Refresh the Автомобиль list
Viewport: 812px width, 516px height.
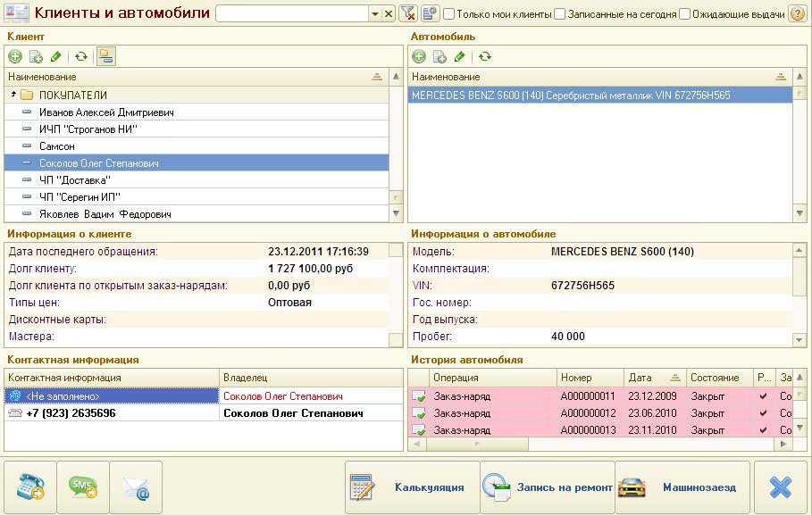coord(485,56)
